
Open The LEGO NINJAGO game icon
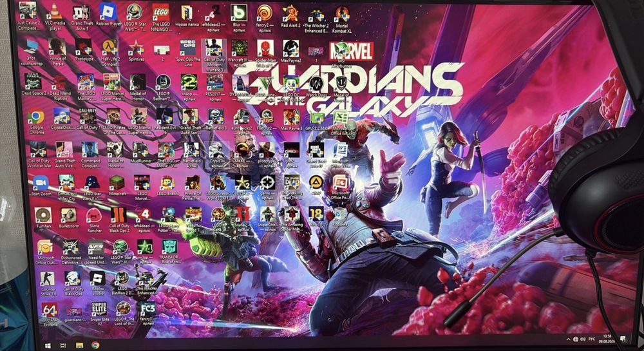[160, 17]
